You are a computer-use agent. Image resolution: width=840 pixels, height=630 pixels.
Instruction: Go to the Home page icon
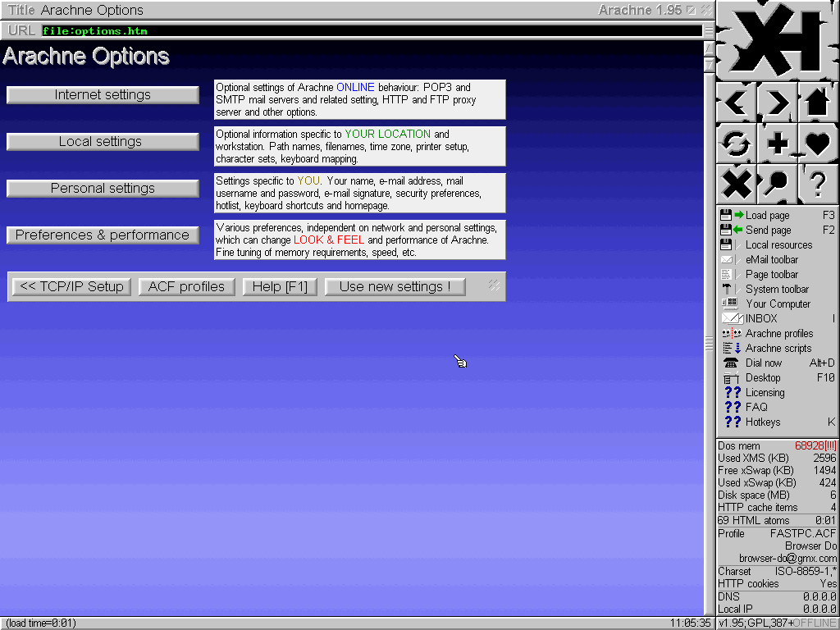(818, 102)
